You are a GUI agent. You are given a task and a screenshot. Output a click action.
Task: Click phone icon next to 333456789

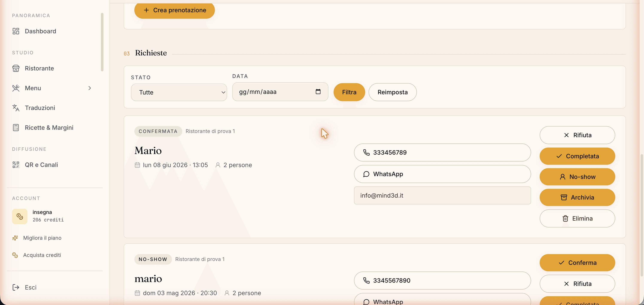click(366, 152)
